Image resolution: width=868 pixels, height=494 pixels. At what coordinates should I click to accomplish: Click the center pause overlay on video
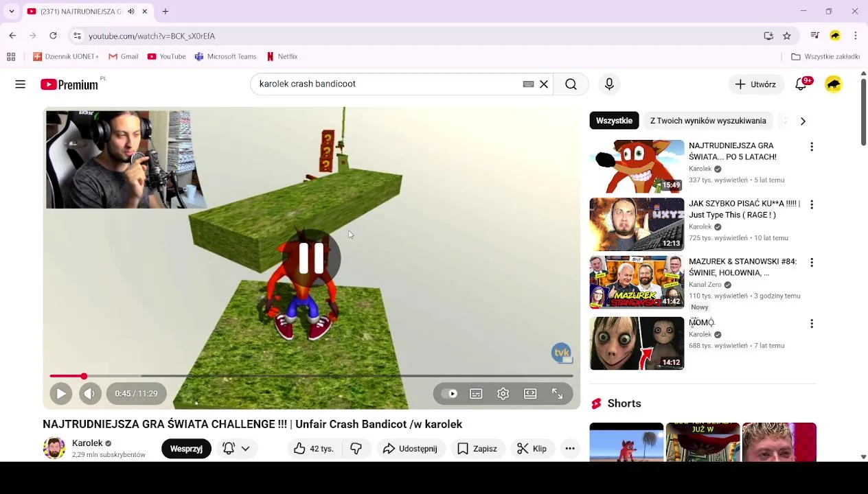point(311,258)
